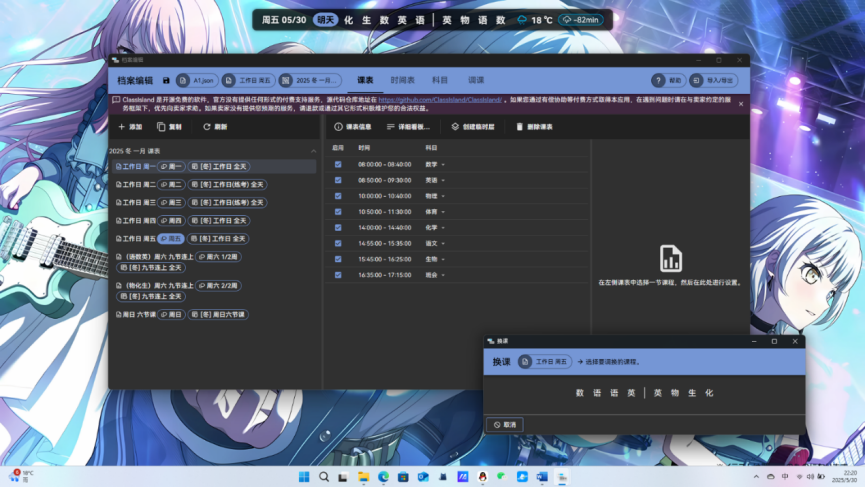The width and height of the screenshot is (865, 487).
Task: Open the 体育 subject dropdown
Action: coord(435,212)
